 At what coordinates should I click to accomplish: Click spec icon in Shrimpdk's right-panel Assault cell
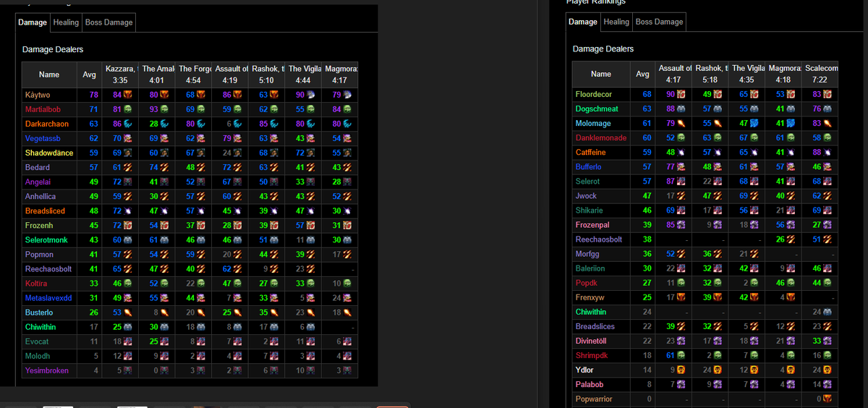pos(681,355)
